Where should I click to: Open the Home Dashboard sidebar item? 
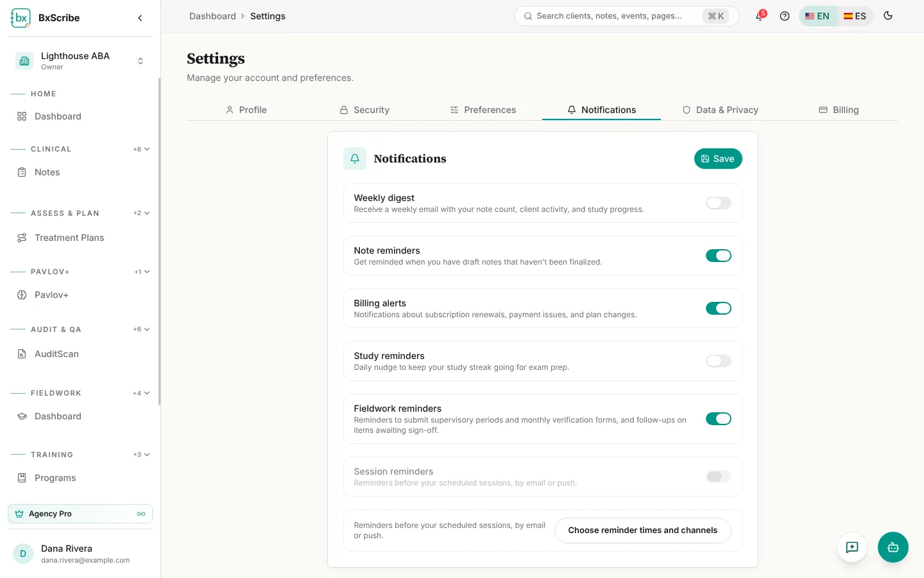tap(80, 116)
